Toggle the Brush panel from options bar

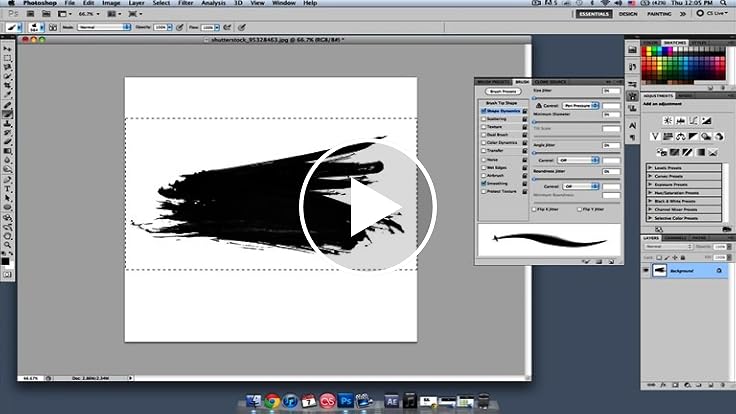pyautogui.click(x=53, y=27)
